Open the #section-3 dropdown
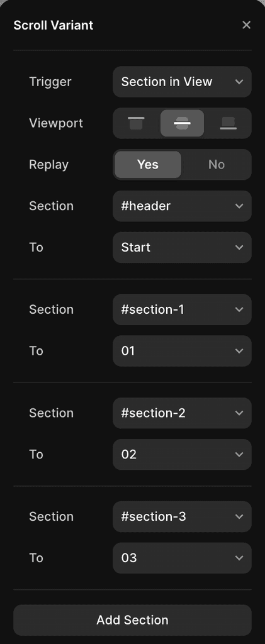The image size is (265, 644). click(x=182, y=517)
